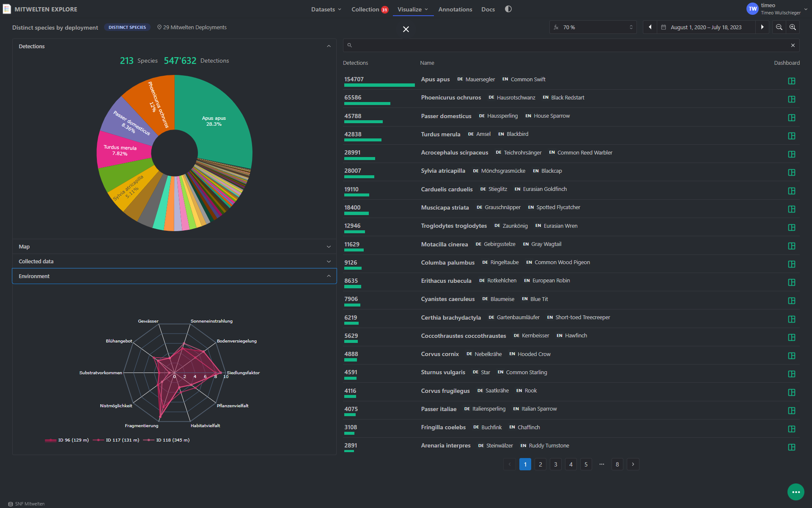Open dashboard for Columba palumbus row
The width and height of the screenshot is (812, 508).
(x=792, y=264)
